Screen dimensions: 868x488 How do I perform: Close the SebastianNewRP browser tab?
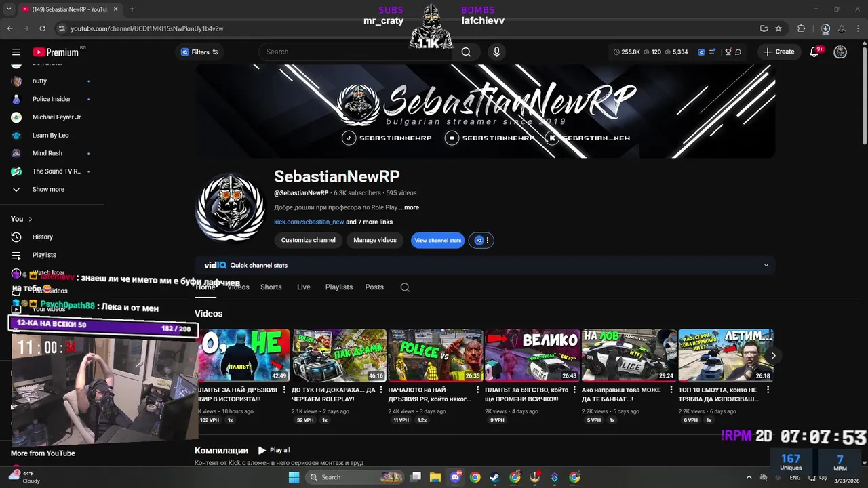click(x=116, y=9)
